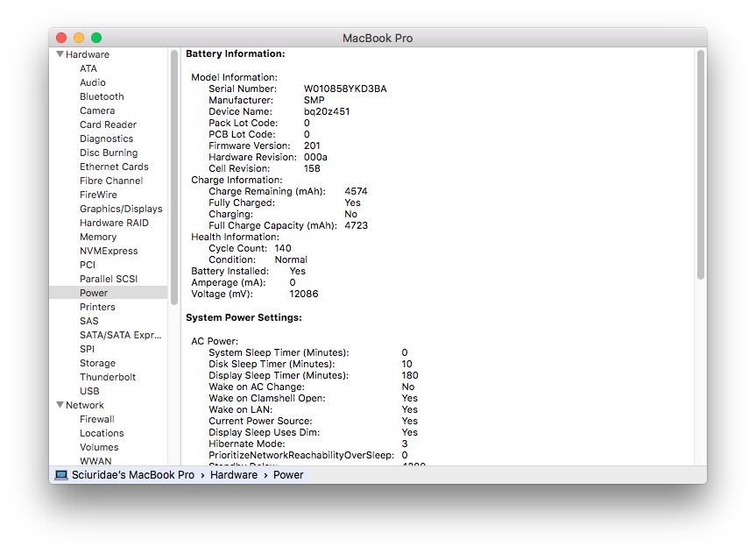Screen dimensions: 756x554
Task: Minimize window with yellow button
Action: (x=79, y=38)
